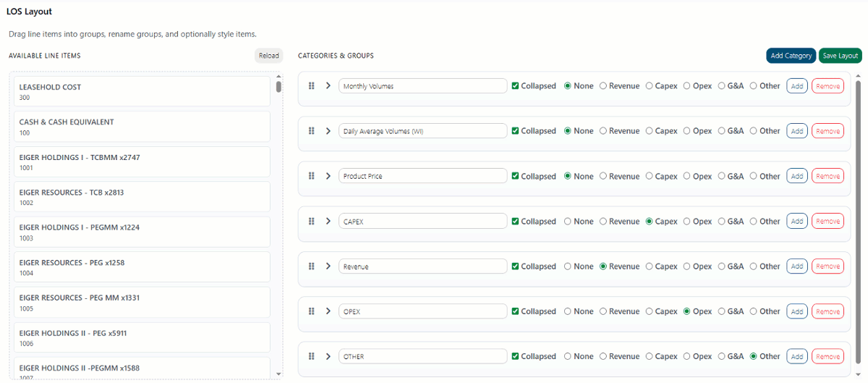868x383 pixels.
Task: Select EIGER HOLDINGS II -PEGMM x1588 item
Action: click(x=142, y=369)
